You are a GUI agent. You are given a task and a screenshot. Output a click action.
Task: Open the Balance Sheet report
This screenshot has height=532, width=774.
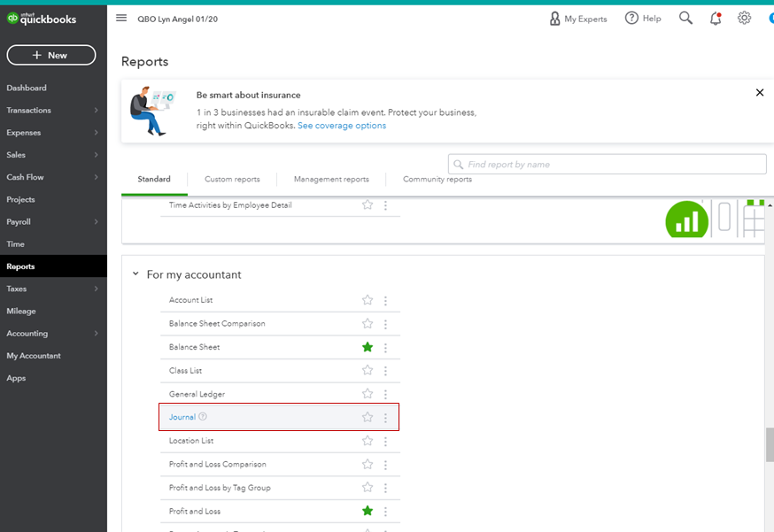click(195, 347)
